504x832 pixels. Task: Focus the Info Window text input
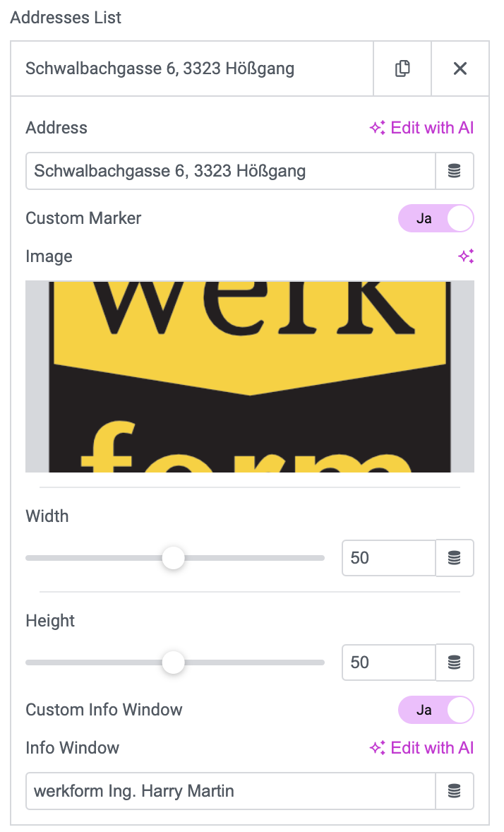(x=231, y=790)
